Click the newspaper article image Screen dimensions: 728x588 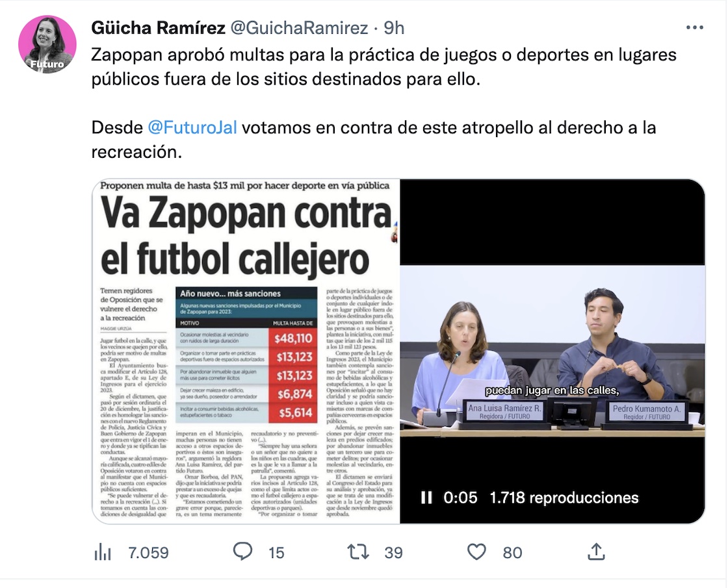point(246,352)
